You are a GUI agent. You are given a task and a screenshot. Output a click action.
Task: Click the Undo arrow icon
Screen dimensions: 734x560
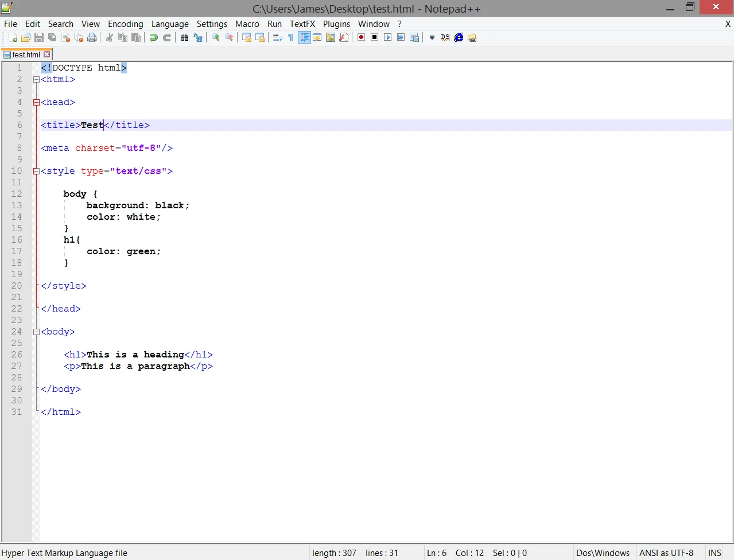click(x=153, y=38)
